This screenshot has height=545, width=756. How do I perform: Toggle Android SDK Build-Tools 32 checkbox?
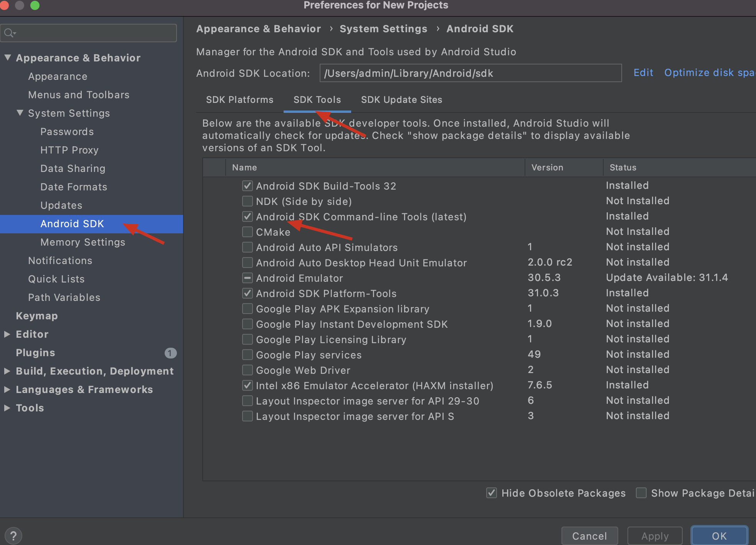coord(248,186)
